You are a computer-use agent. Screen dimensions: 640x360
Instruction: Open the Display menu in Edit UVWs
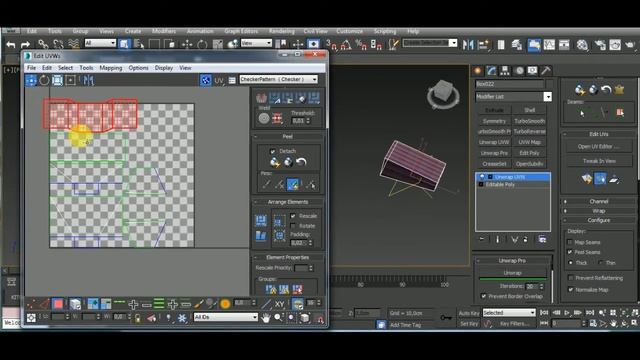[164, 68]
